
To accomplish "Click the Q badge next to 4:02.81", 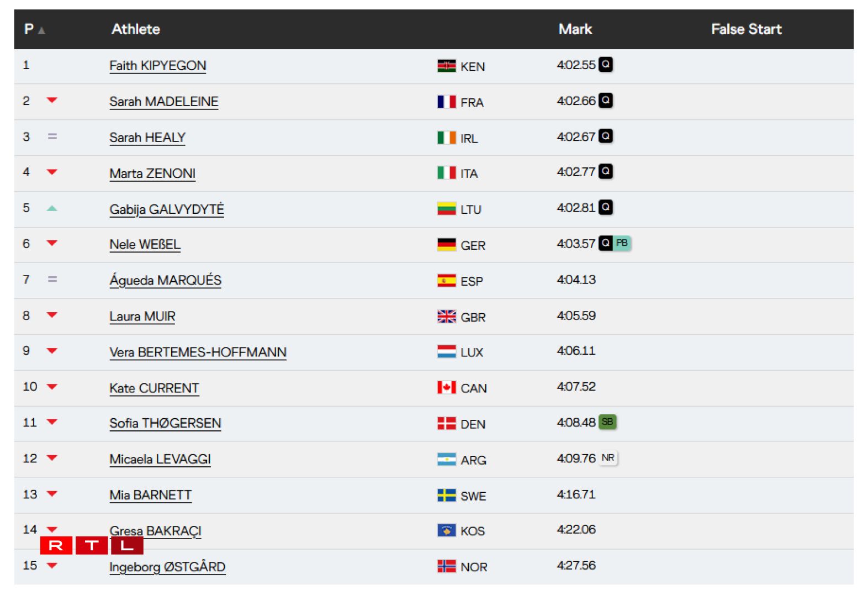I will click(606, 208).
